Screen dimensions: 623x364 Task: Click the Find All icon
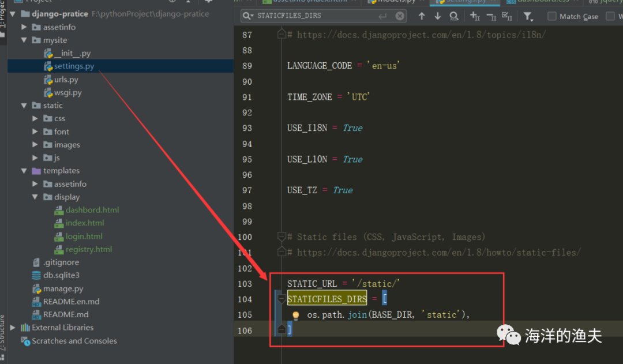pos(454,16)
